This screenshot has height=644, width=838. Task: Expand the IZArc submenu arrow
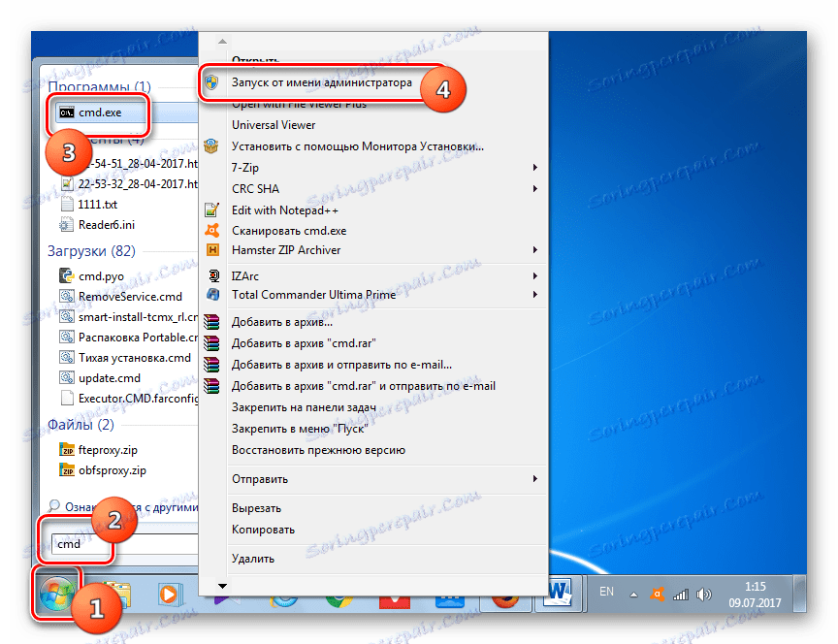coord(535,275)
